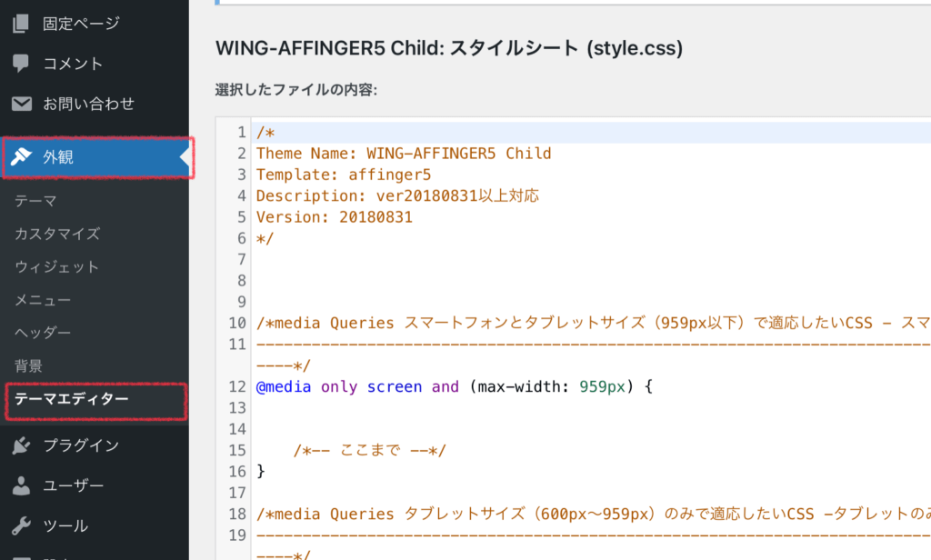
Task: Click the 固定ページ pages icon
Action: click(x=21, y=24)
